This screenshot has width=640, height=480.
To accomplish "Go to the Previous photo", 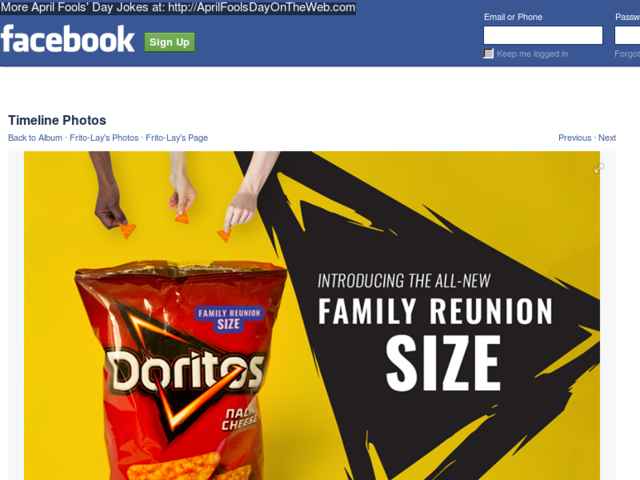I will click(x=575, y=138).
